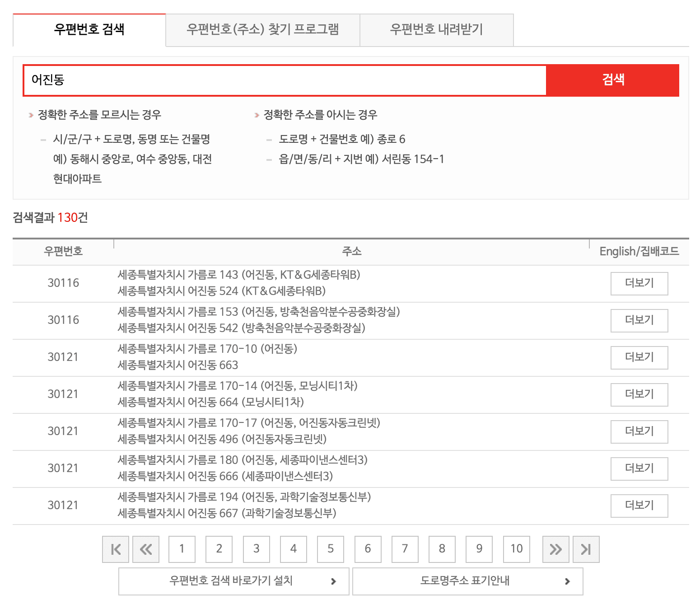Click the arrow on 우편번호 검색 바로가기 설치
This screenshot has height=609, width=700.
pyautogui.click(x=335, y=581)
